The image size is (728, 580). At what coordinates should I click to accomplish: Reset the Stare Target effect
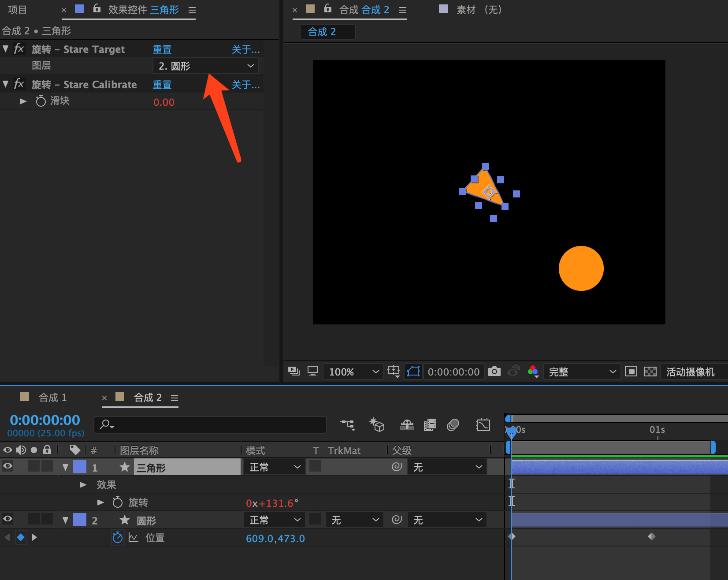coord(162,49)
